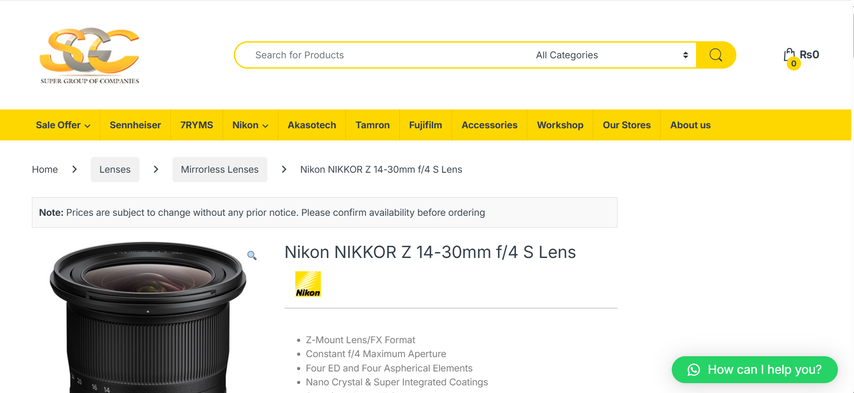Select Fujifilm in the navigation bar

[425, 125]
